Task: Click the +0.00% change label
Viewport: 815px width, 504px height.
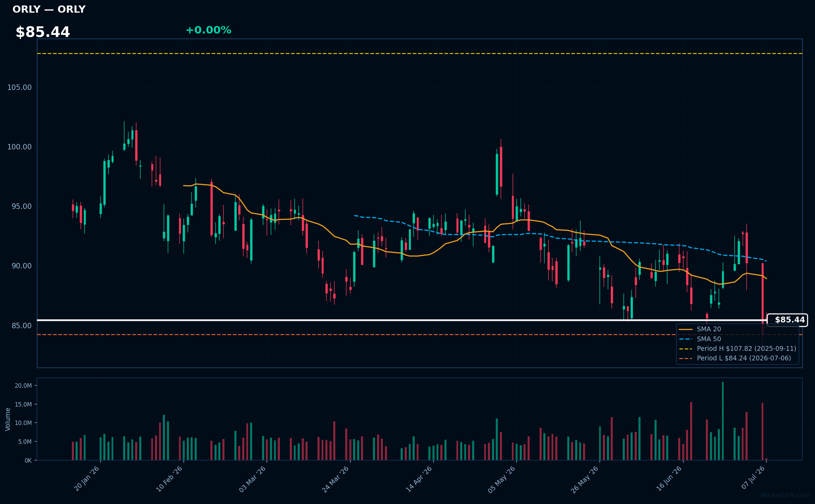Action: 208,30
